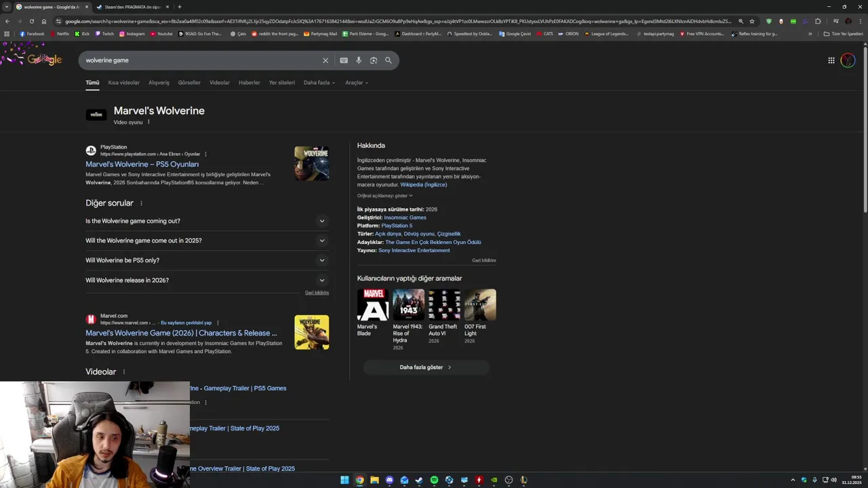
Task: Open the Araçlar dropdown
Action: [357, 83]
